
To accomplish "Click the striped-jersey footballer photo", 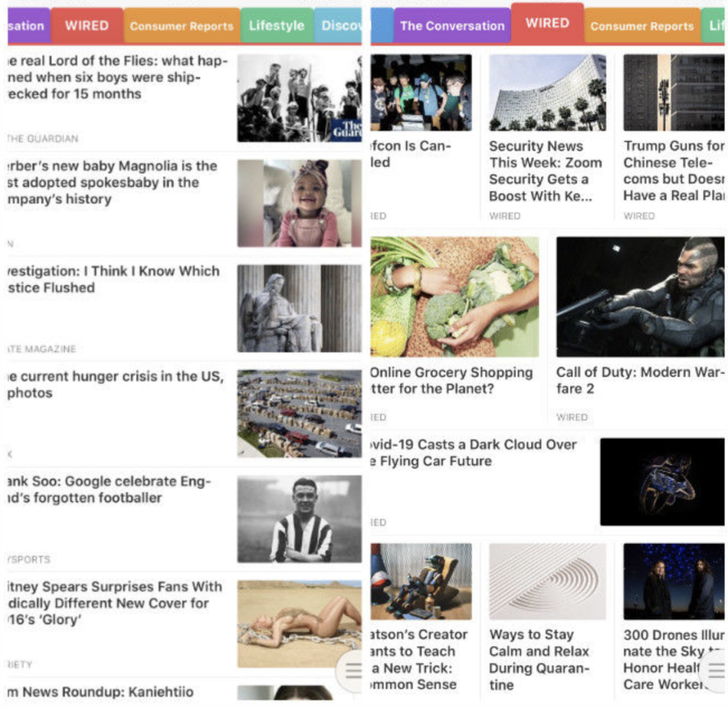I will (299, 519).
